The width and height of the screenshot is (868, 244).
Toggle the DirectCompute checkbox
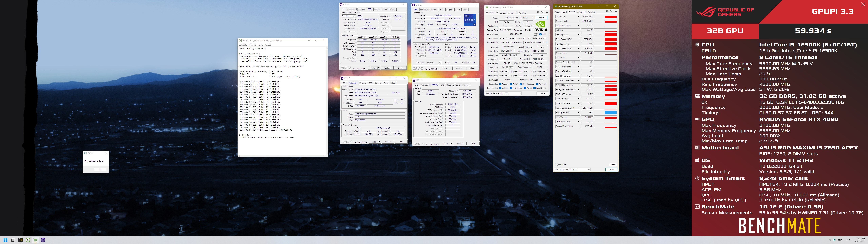[x=521, y=84]
